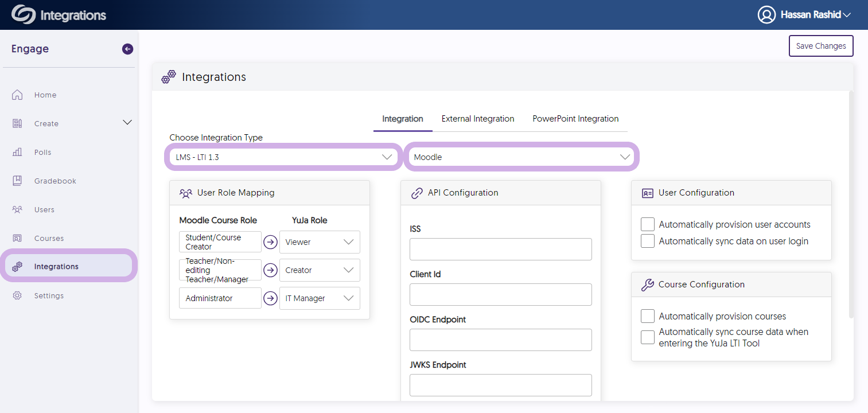Click the arrow icon beside Student/Course Creator
The height and width of the screenshot is (413, 868).
270,242
